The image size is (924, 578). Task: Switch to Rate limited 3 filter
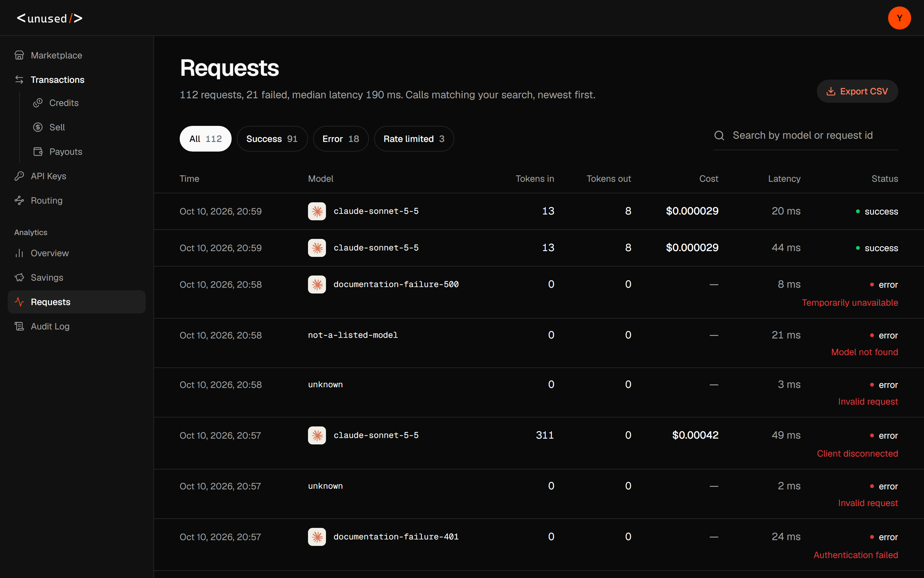(414, 139)
